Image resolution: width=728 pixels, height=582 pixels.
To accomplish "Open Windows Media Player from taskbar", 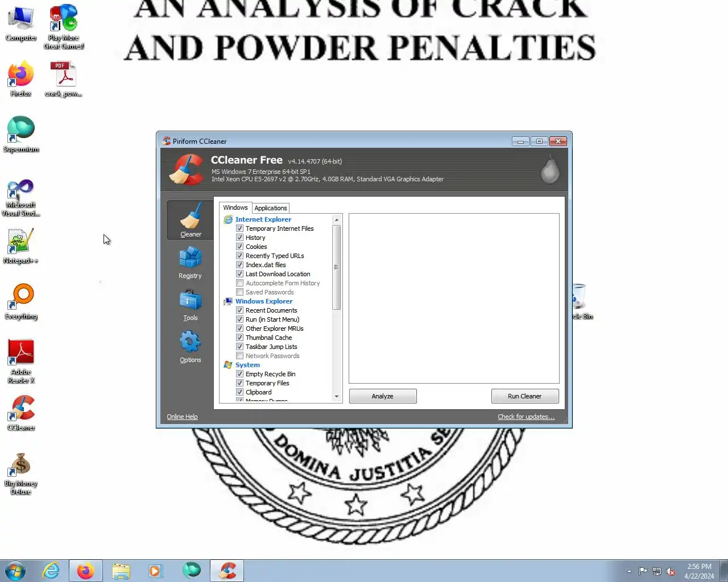I will coord(156,571).
